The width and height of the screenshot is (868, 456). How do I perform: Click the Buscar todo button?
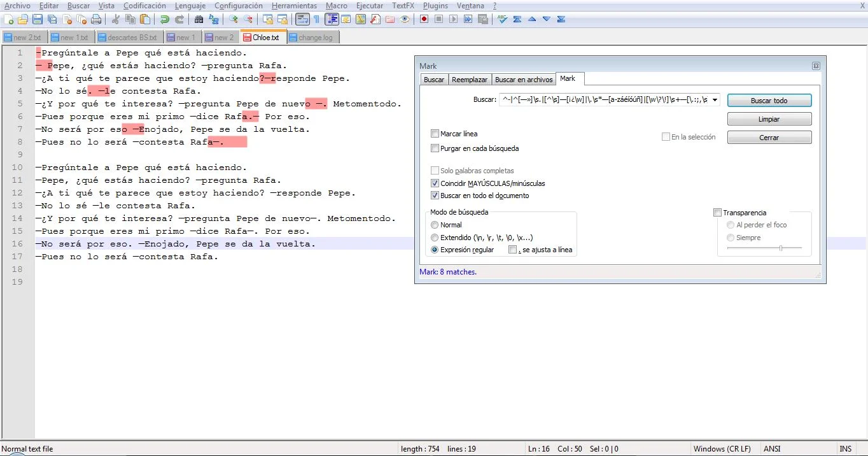[x=769, y=101]
